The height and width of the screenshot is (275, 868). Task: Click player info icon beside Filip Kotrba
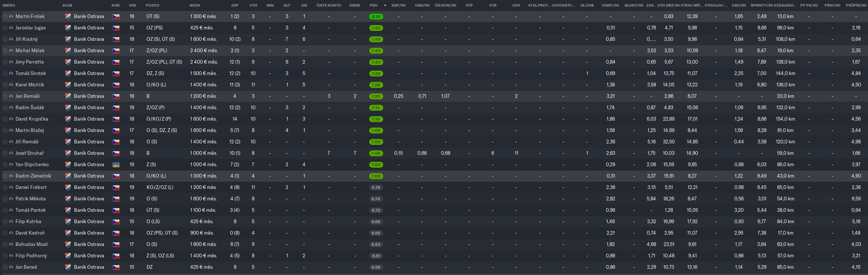(x=11, y=222)
